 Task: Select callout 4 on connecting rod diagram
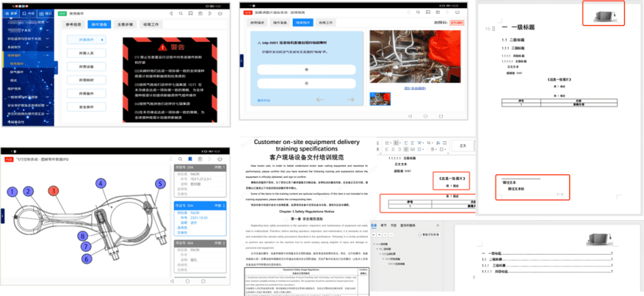[101, 183]
